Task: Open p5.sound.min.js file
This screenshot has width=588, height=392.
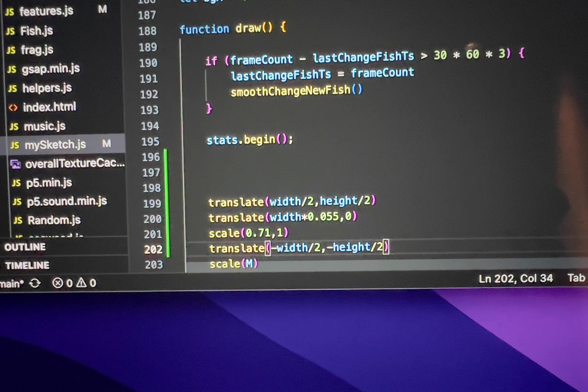Action: [x=67, y=201]
